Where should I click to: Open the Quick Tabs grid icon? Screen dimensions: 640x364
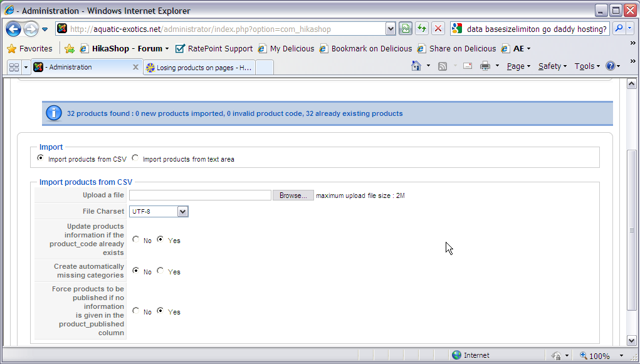[x=14, y=67]
